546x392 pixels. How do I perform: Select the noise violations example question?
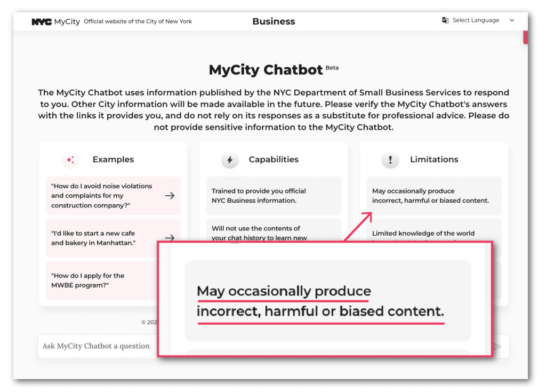[113, 196]
